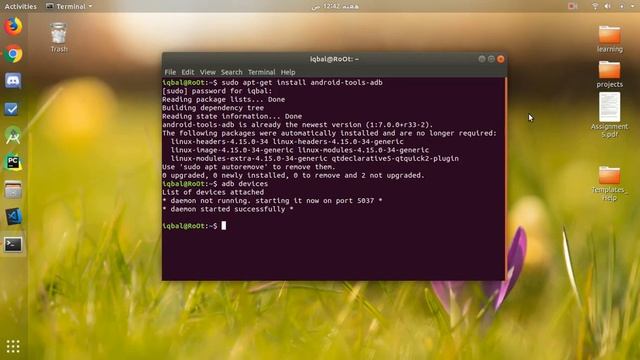The width and height of the screenshot is (640, 360).
Task: Click '[sudo] password for iqbal:' line
Action: [x=217, y=91]
